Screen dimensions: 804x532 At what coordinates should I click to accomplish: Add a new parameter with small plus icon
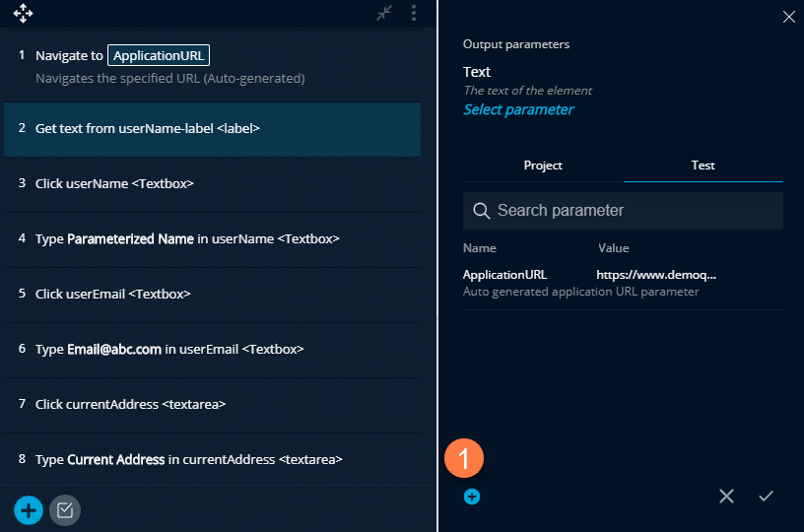point(472,497)
